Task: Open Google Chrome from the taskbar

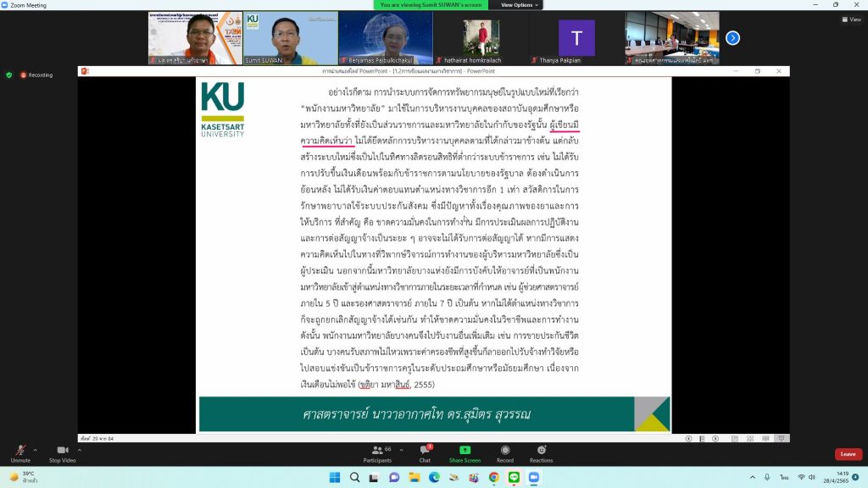Action: coord(493,478)
